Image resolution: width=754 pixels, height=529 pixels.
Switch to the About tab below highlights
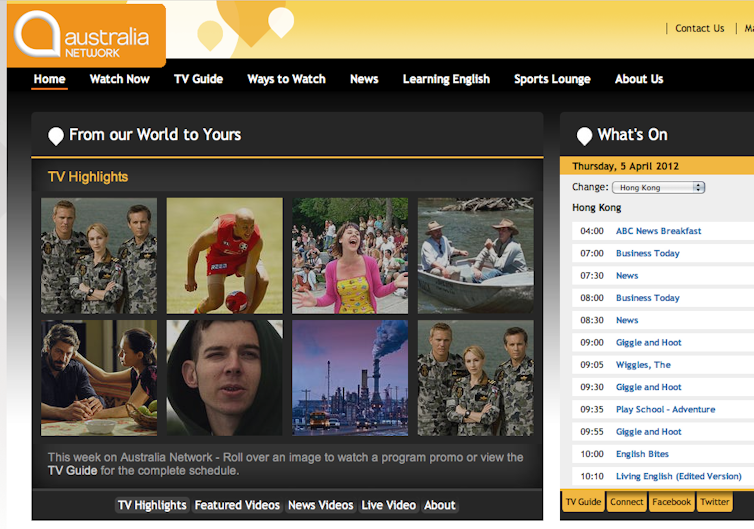tap(440, 505)
